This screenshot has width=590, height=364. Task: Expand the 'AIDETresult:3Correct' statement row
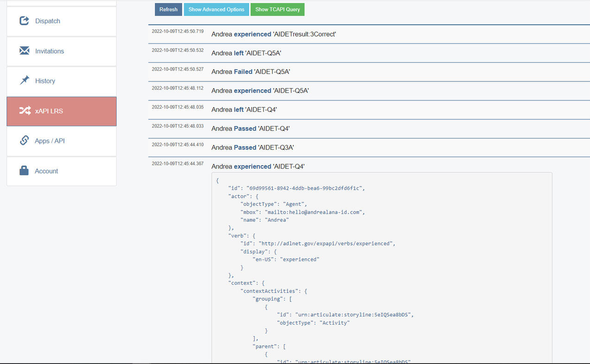click(x=274, y=34)
